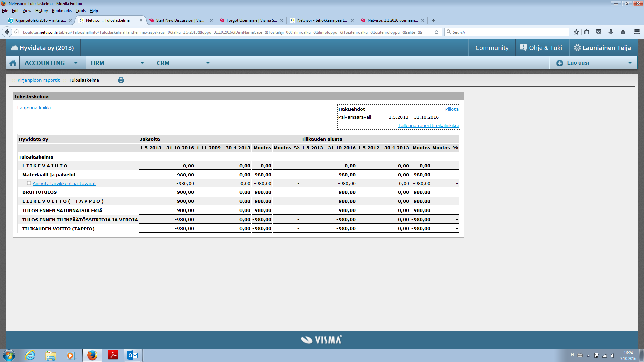Click the Tallenna raportti pikalinkiksi link
The width and height of the screenshot is (644, 362).
(x=428, y=126)
